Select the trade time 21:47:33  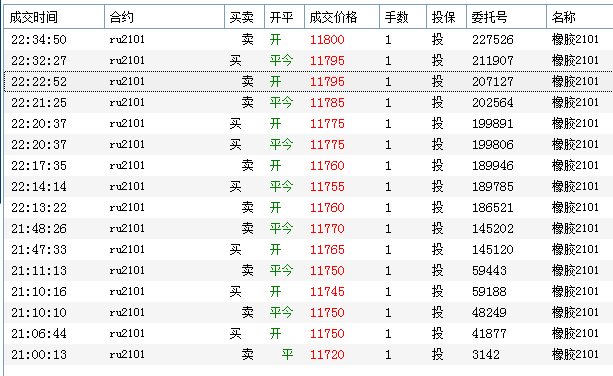point(39,250)
